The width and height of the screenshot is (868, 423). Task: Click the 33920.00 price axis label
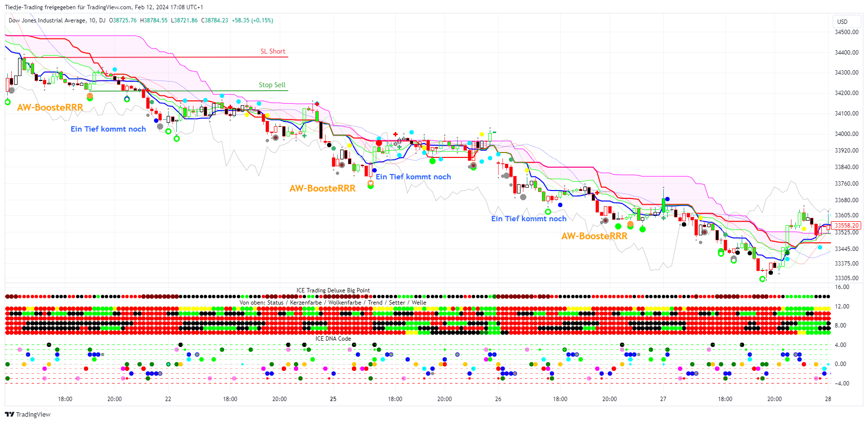[x=847, y=151]
